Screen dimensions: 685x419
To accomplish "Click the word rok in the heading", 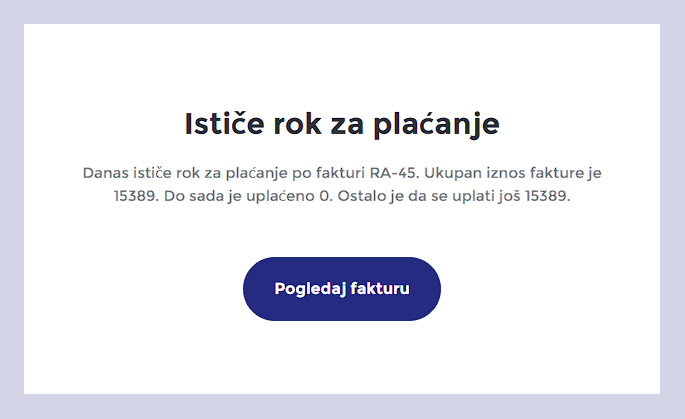I will point(297,123).
